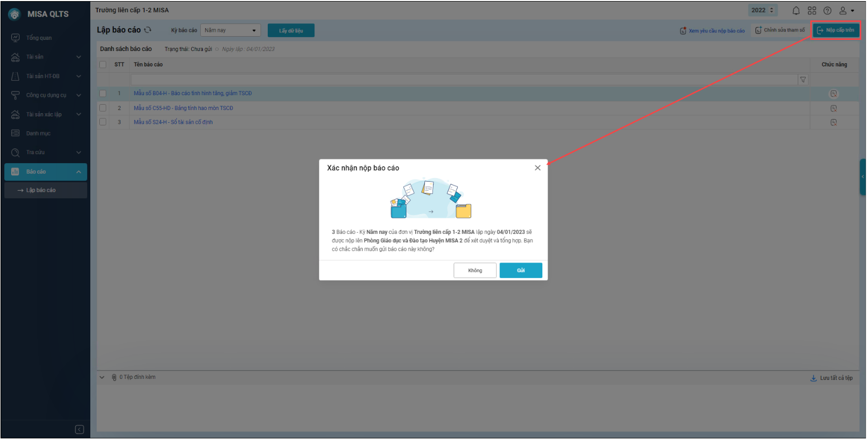Viewport: 868px width, 440px height.
Task: Click the Lấy dữ liệu button
Action: [291, 30]
